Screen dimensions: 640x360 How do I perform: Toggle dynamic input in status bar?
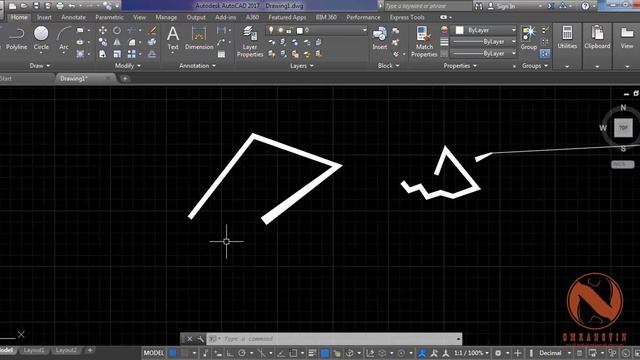218,353
